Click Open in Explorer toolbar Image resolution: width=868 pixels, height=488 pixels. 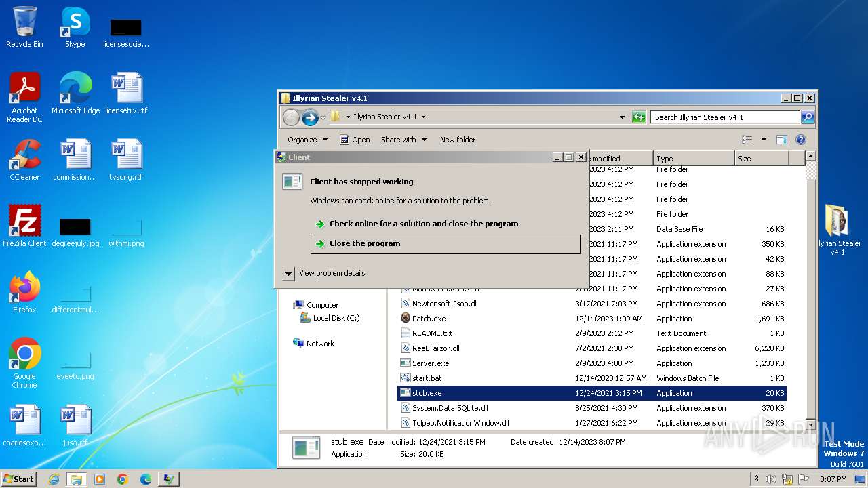tap(355, 140)
